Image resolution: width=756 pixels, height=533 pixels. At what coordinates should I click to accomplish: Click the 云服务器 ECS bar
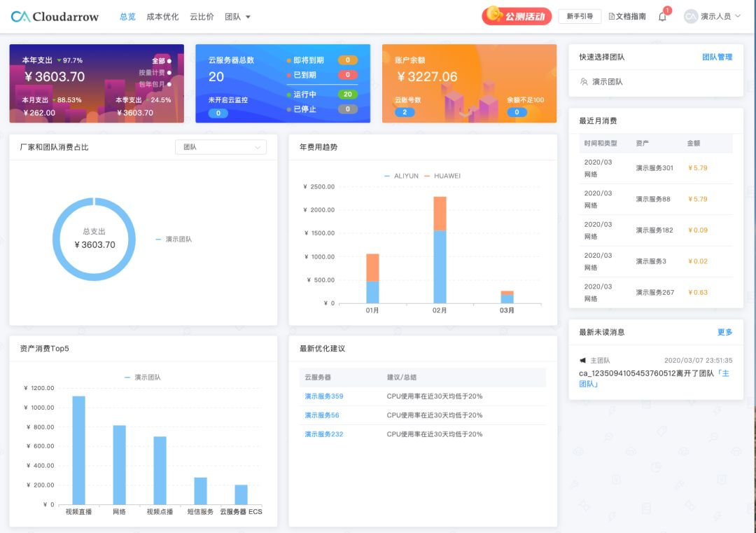[241, 494]
